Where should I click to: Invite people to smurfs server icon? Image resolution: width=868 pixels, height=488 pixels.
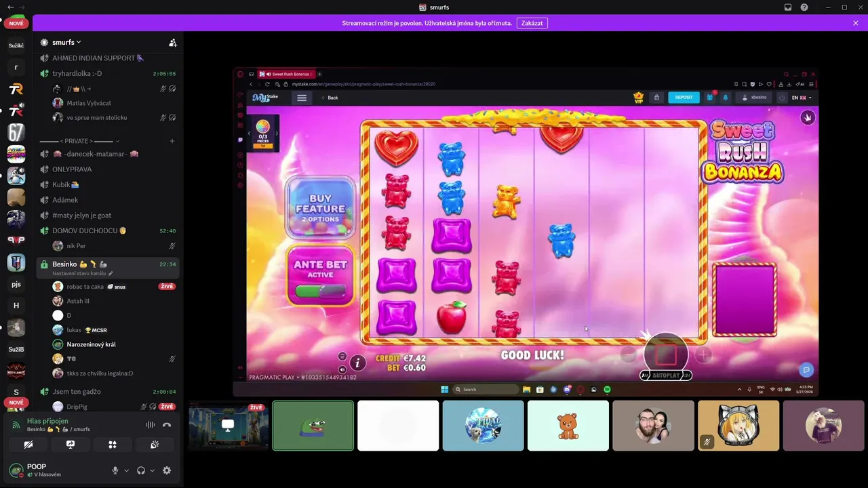click(173, 42)
